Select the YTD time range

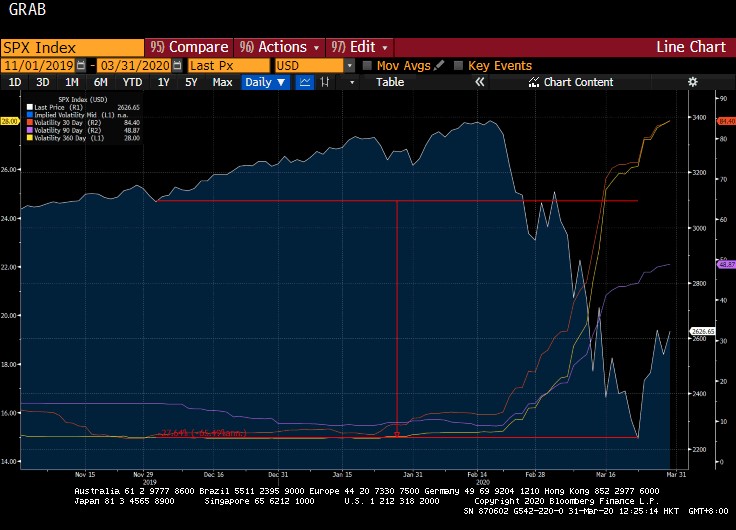coord(131,82)
